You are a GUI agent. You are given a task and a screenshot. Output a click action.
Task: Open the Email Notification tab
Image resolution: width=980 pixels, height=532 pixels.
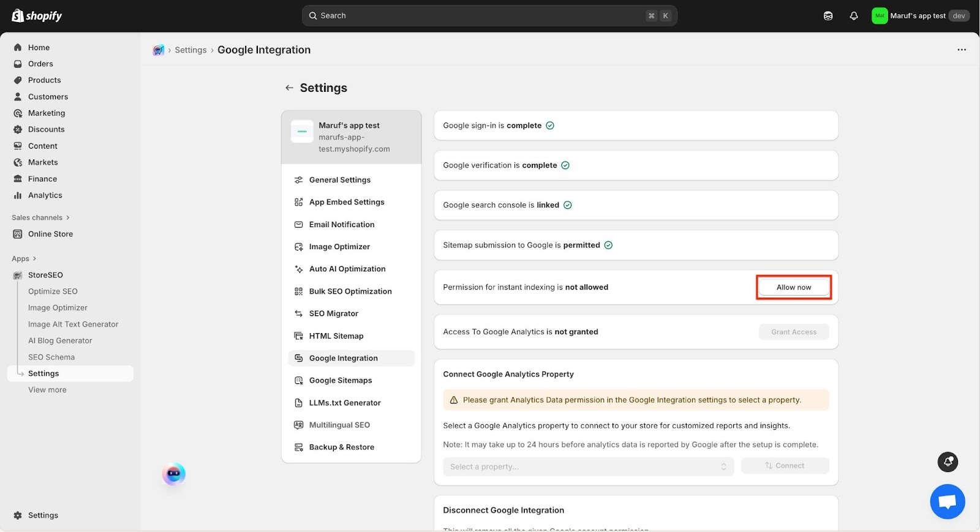[352, 225]
